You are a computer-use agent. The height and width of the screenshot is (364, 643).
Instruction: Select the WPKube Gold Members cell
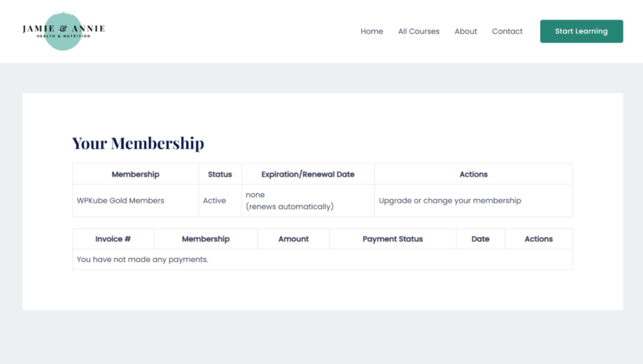click(121, 201)
